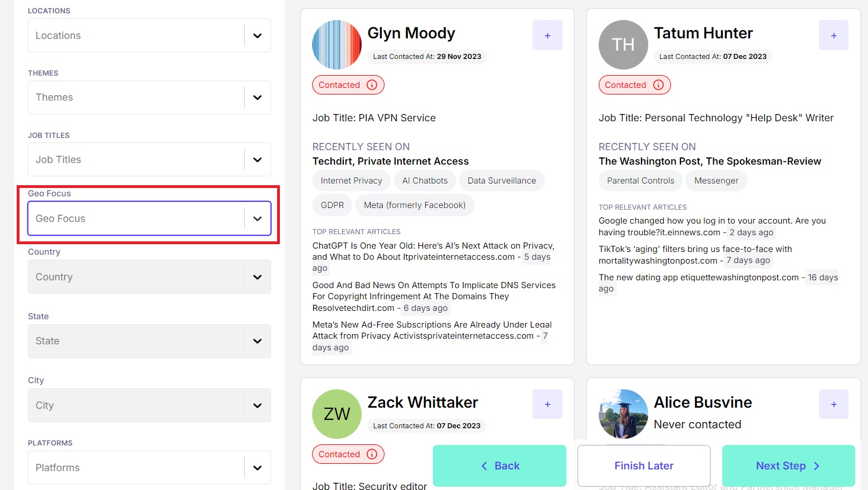Open the Geo Focus dropdown arrow
This screenshot has height=490, width=868.
point(257,219)
